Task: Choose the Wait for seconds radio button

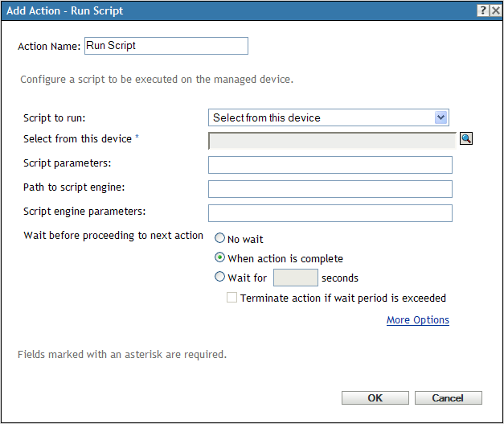Action: 219,278
